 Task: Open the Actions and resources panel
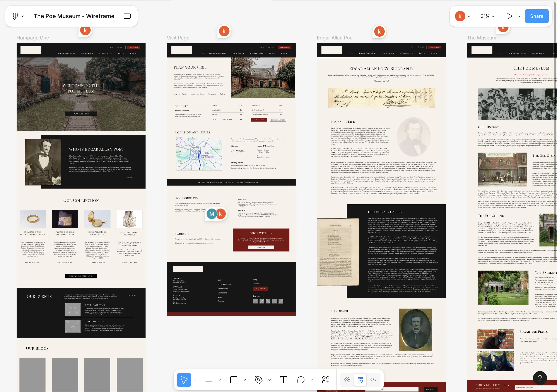[326, 380]
